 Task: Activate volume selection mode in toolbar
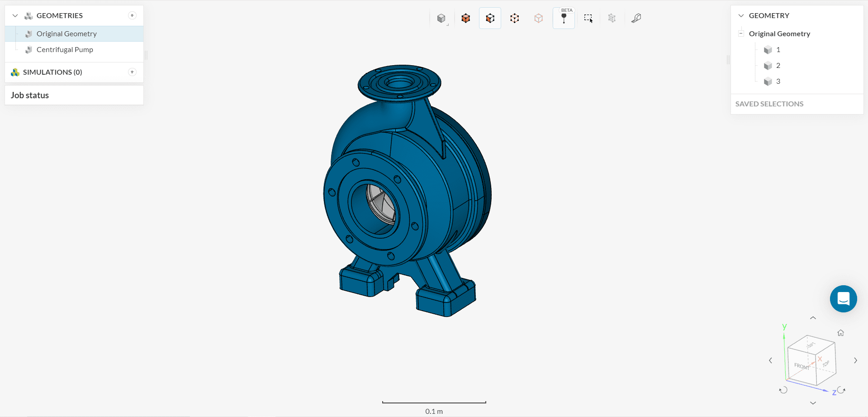(x=465, y=19)
